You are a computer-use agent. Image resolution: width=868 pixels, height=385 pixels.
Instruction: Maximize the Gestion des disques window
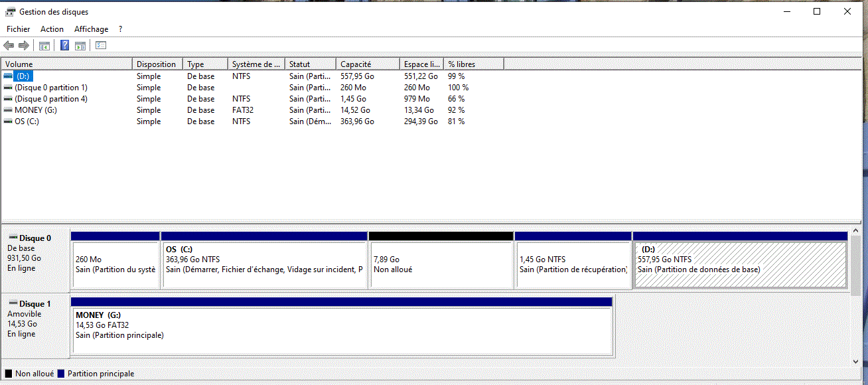(817, 11)
